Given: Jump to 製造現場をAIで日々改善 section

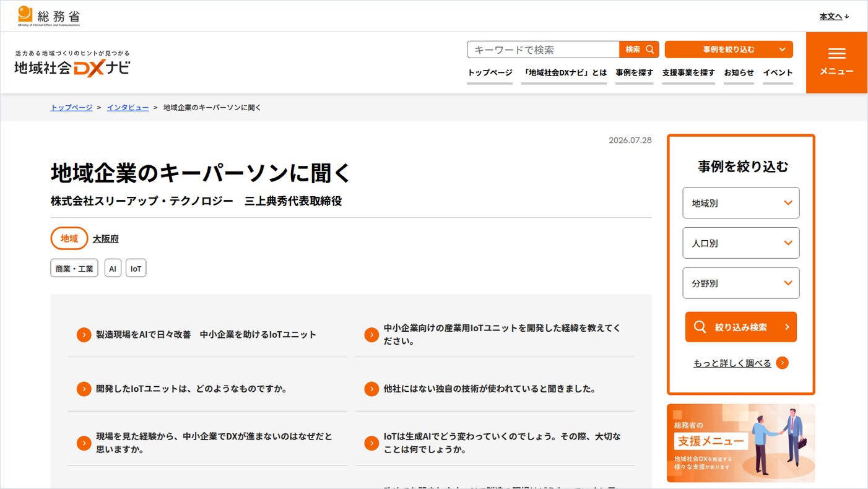Looking at the screenshot, I should (x=206, y=335).
